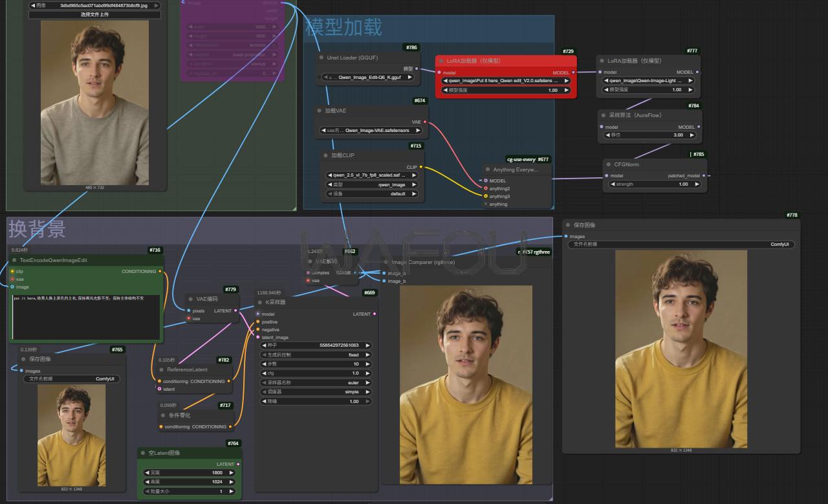Screen dimensions: 828x504
Task: Collapse the TextEncodeQwenImageEdit node using its title dot
Action: click(14, 260)
